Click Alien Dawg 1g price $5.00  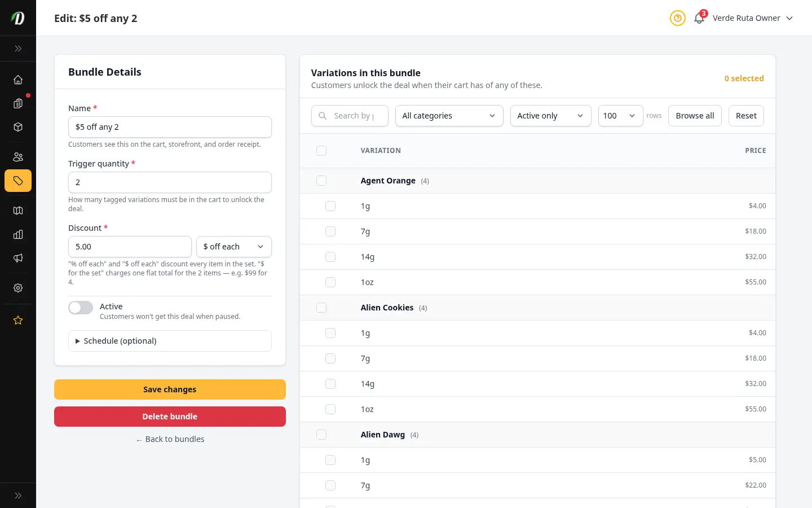(x=757, y=460)
